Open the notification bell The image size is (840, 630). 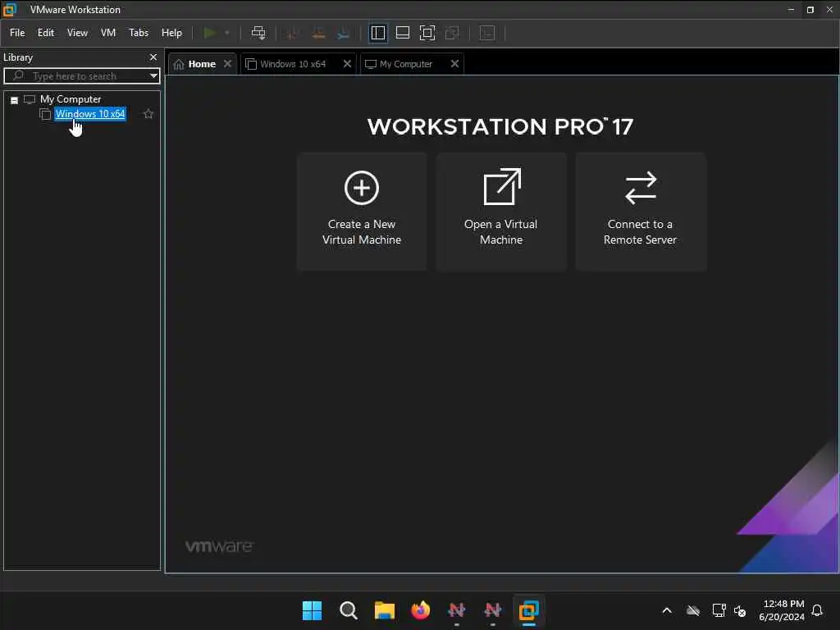[x=817, y=610]
